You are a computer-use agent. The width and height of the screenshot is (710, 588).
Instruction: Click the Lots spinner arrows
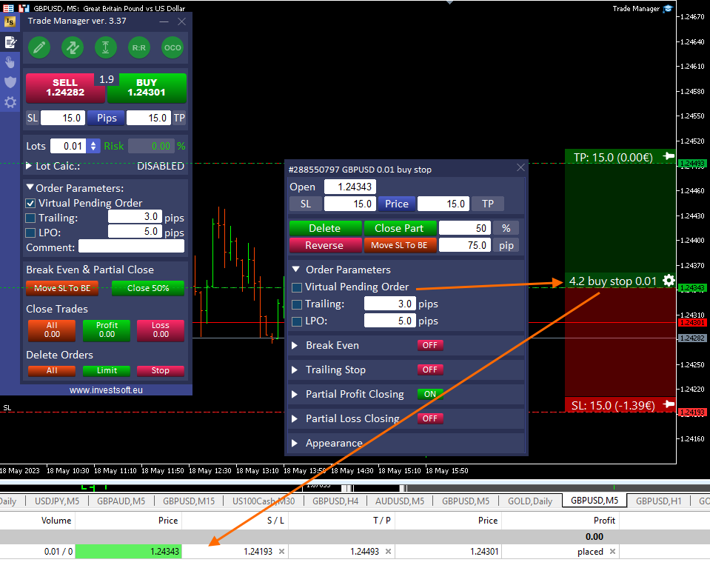click(93, 147)
